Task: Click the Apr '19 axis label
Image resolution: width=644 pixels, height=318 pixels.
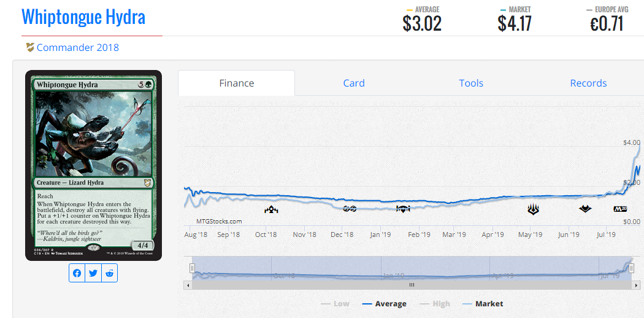Action: tap(493, 235)
